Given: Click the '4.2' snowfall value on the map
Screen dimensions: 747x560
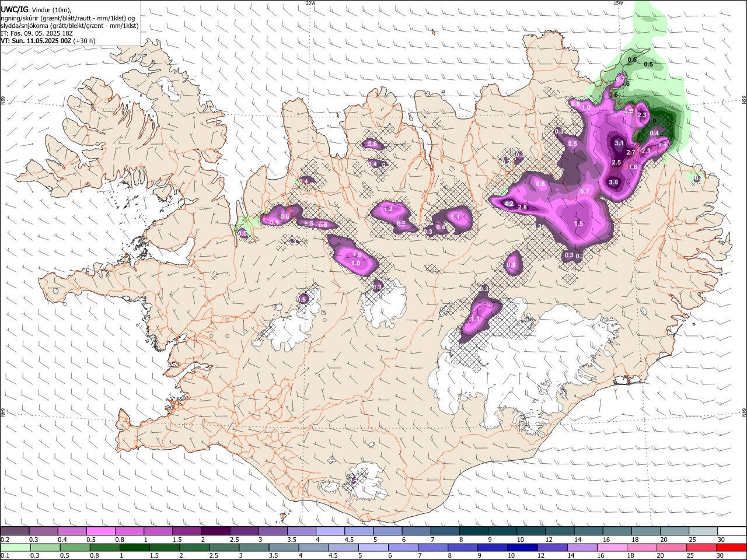Looking at the screenshot, I should 509,204.
